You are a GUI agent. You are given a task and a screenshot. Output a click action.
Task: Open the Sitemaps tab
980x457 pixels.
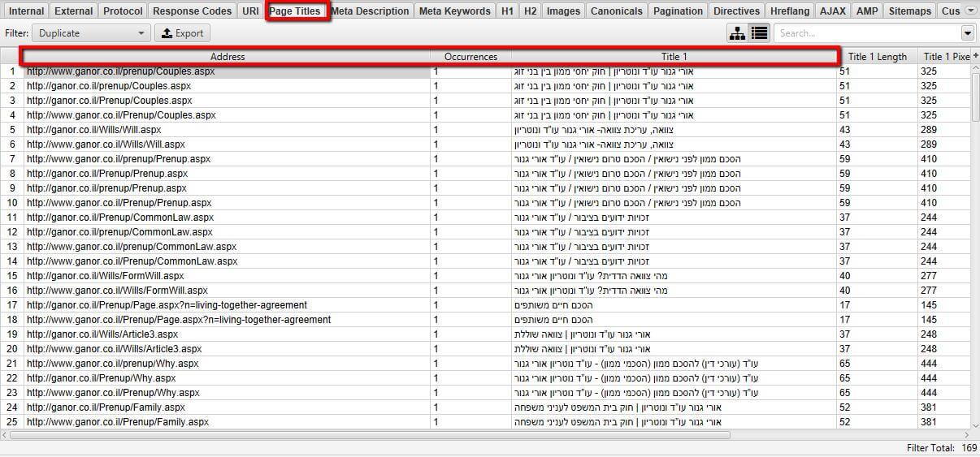point(910,11)
